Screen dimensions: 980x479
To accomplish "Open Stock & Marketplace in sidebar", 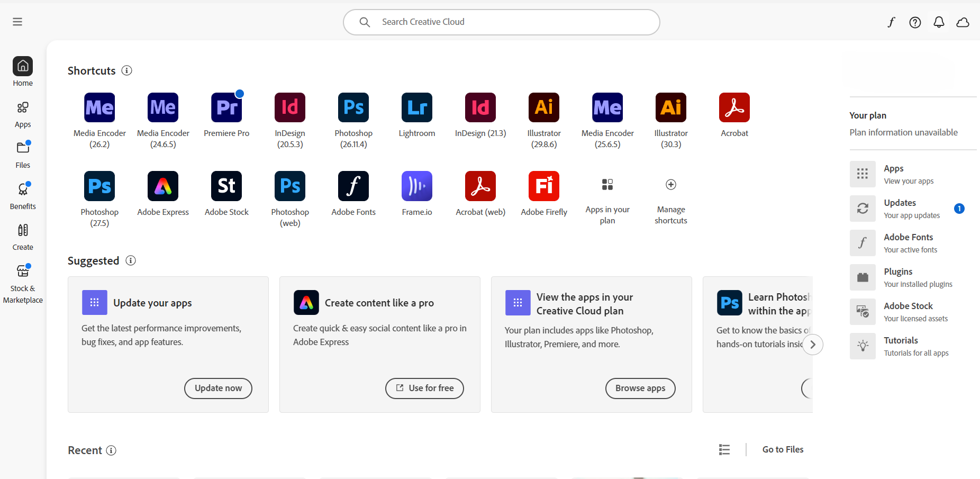I will pyautogui.click(x=23, y=284).
